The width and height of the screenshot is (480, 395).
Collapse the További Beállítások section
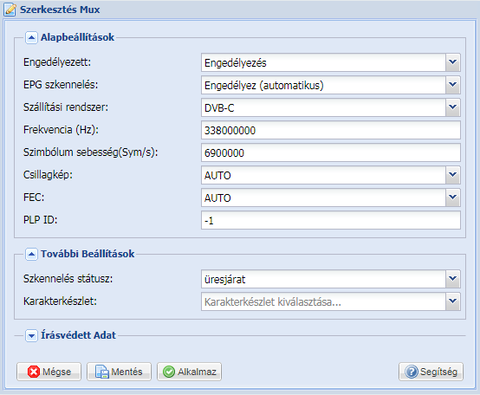coord(31,254)
